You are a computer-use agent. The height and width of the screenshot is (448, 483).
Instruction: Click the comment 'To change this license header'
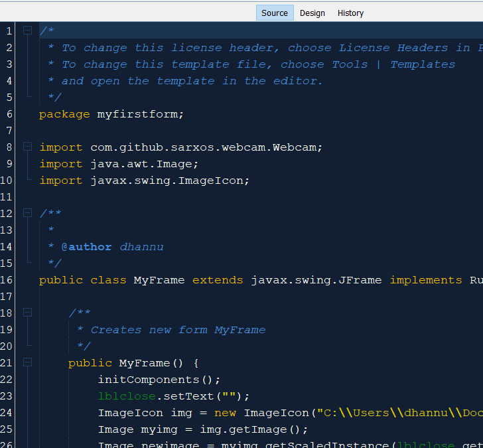tap(171, 48)
